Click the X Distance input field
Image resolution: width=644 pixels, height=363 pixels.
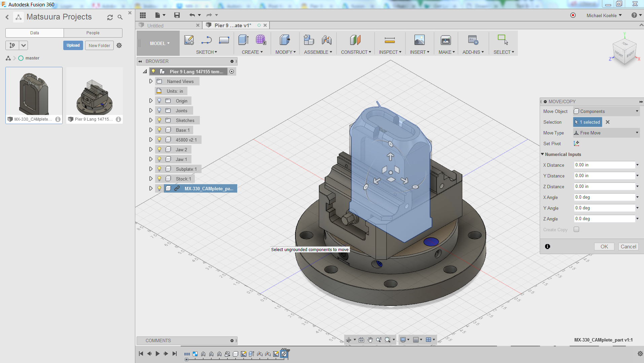[x=604, y=165]
